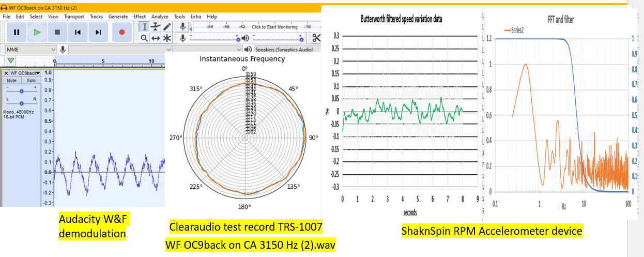The height and width of the screenshot is (257, 644).
Task: Stop playback with the Stop button
Action: pyautogui.click(x=57, y=32)
